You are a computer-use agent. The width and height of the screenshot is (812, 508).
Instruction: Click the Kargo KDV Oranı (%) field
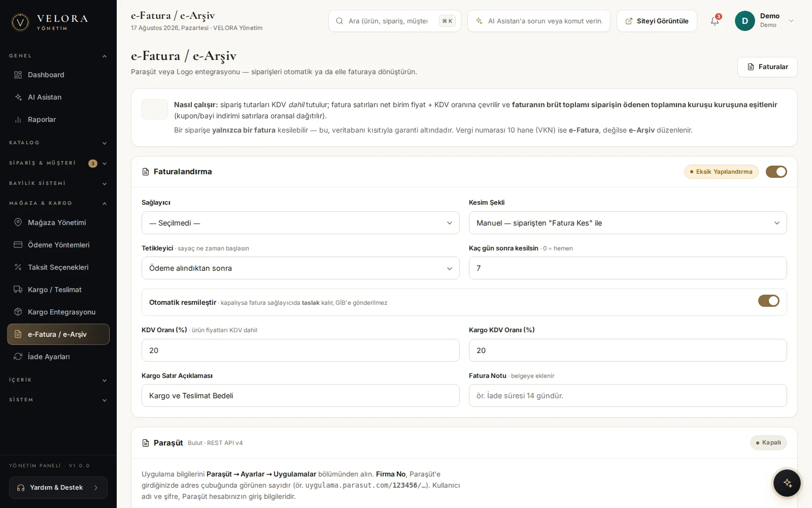[628, 351]
